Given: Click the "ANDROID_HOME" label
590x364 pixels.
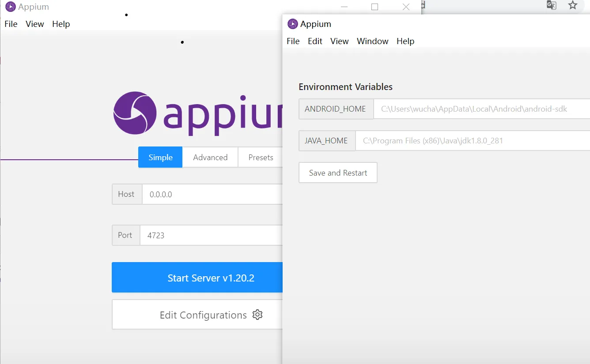Looking at the screenshot, I should pos(335,109).
